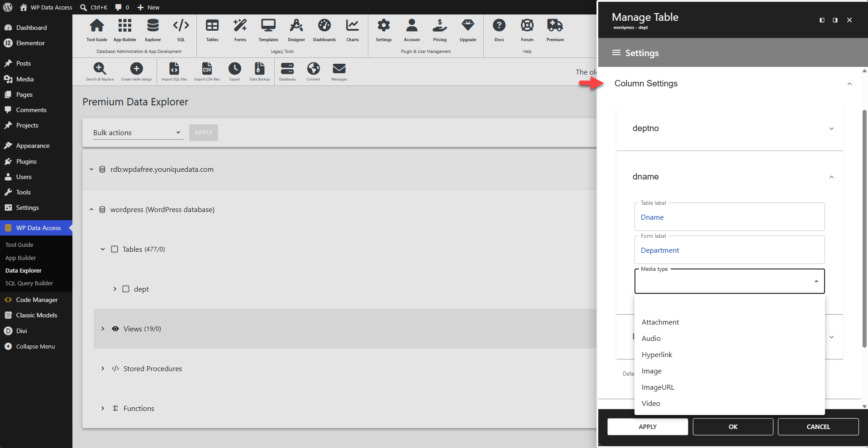Image resolution: width=868 pixels, height=448 pixels.
Task: Tick the dept table checkbox
Action: [126, 289]
